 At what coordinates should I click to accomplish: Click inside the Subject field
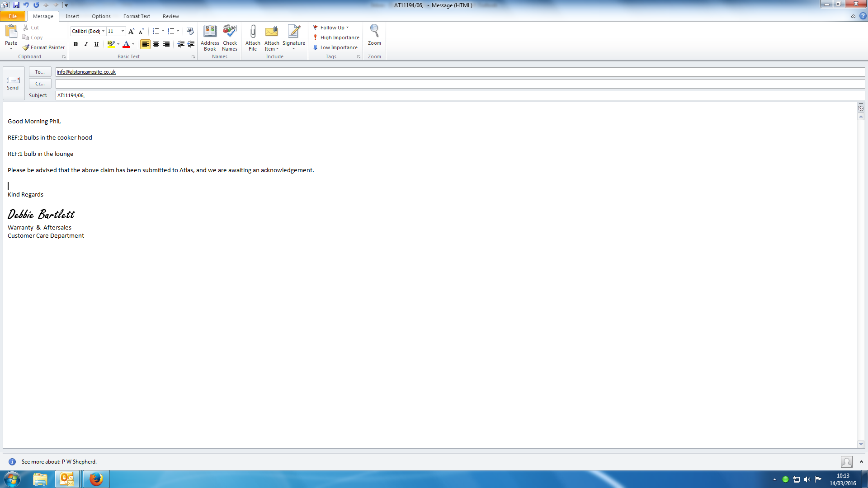pyautogui.click(x=452, y=95)
